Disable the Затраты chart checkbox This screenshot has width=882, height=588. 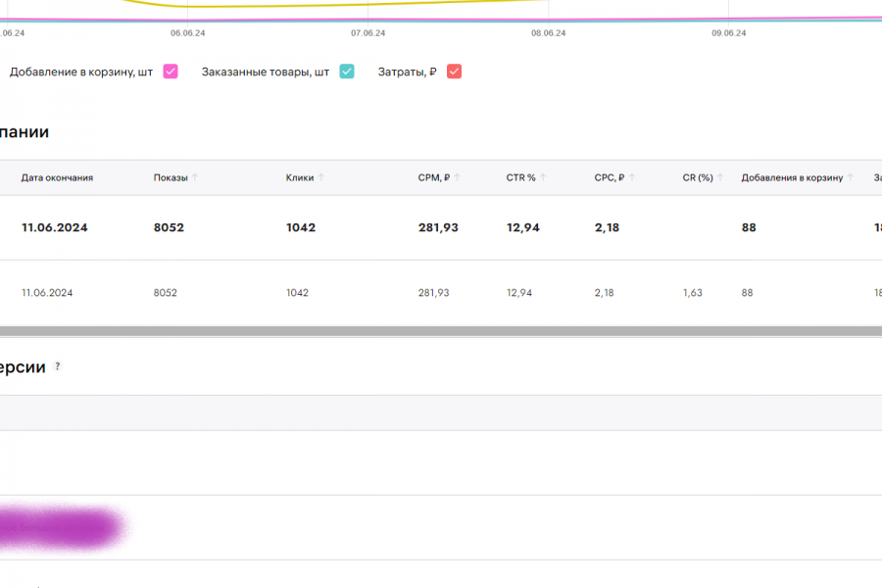(454, 72)
